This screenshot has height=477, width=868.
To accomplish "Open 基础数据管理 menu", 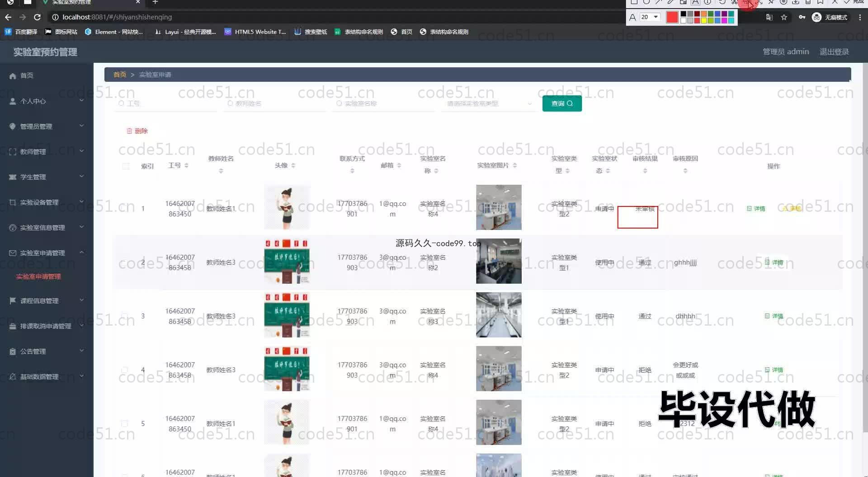I will (x=39, y=377).
